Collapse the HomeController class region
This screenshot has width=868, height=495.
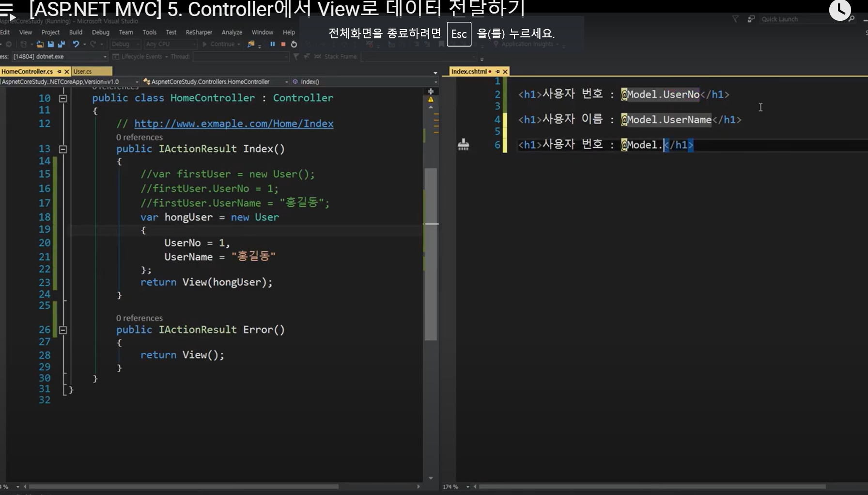coord(62,98)
